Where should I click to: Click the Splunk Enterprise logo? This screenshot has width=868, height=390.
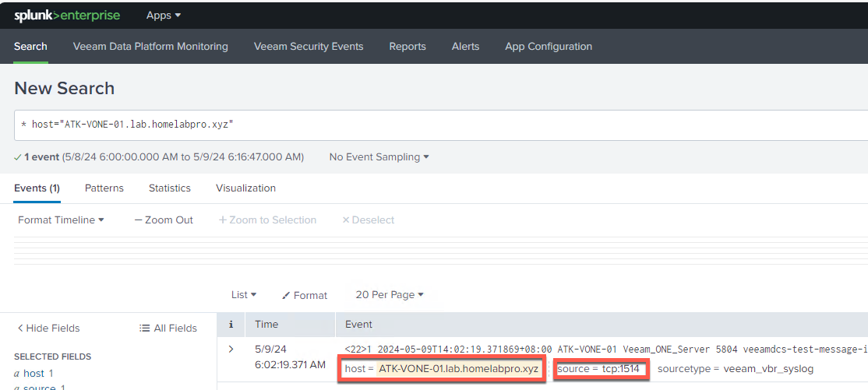click(66, 16)
